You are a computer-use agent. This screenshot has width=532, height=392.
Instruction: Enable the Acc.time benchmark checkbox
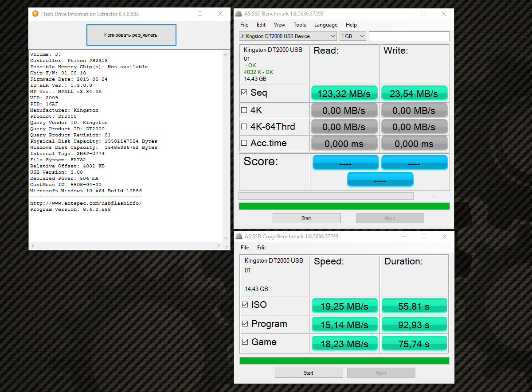(x=244, y=143)
